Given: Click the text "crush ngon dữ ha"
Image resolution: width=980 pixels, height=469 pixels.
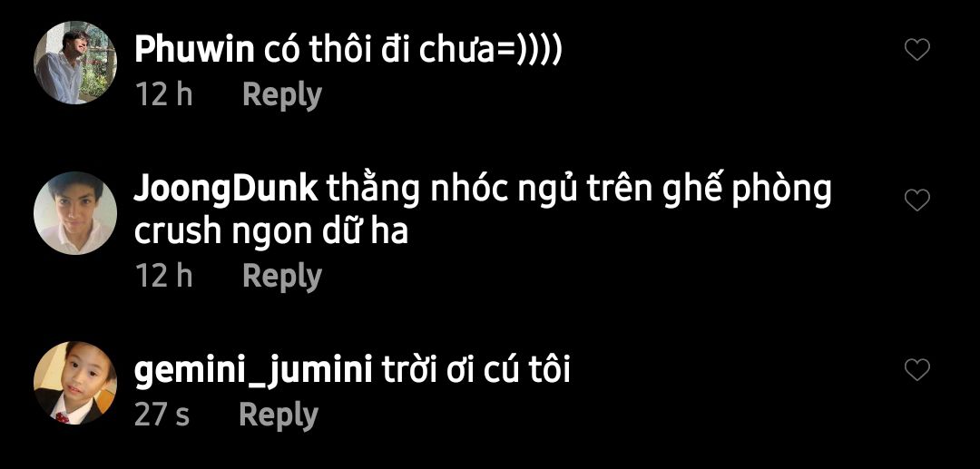Looking at the screenshot, I should click(271, 232).
